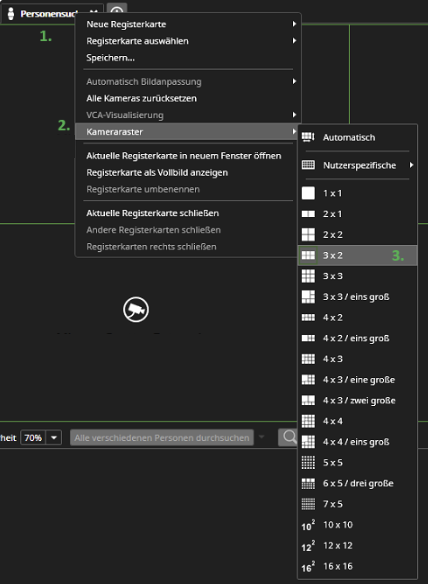Pick the 12 x 12 grid icon
The height and width of the screenshot is (584, 428).
click(x=308, y=546)
